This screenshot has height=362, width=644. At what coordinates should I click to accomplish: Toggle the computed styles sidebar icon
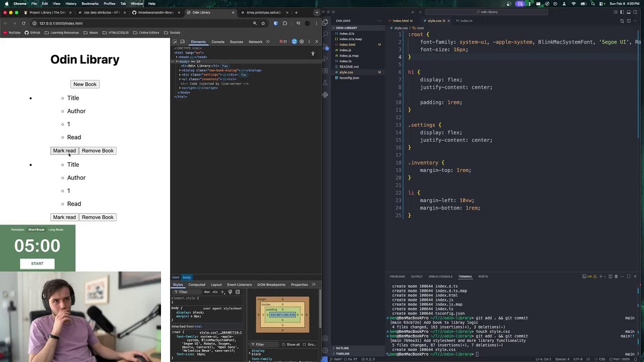[x=237, y=292]
